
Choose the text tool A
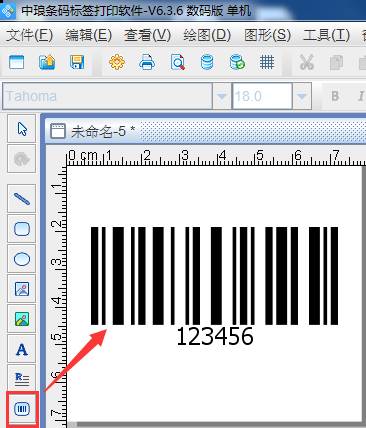tap(22, 349)
